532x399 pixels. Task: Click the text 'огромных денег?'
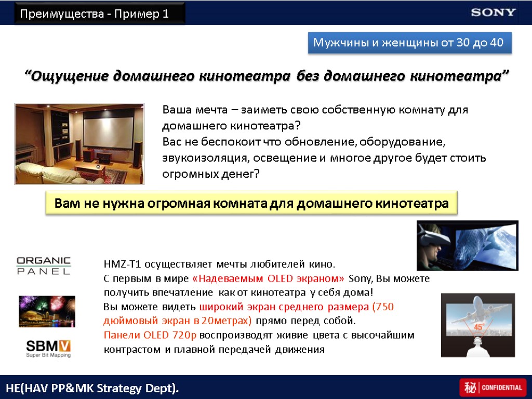coord(211,174)
